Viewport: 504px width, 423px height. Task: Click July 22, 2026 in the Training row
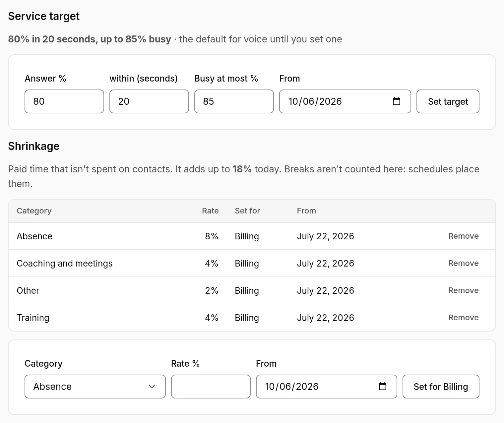click(326, 318)
